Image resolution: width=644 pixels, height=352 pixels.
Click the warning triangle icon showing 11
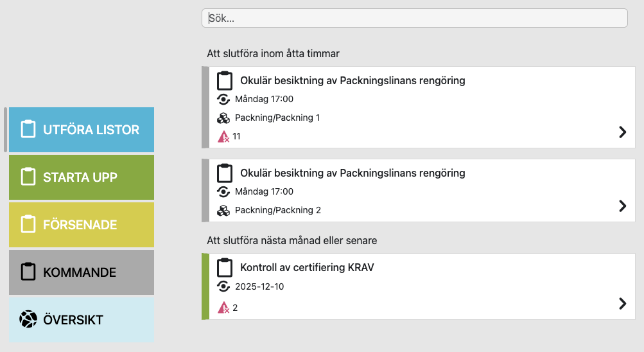click(x=223, y=136)
